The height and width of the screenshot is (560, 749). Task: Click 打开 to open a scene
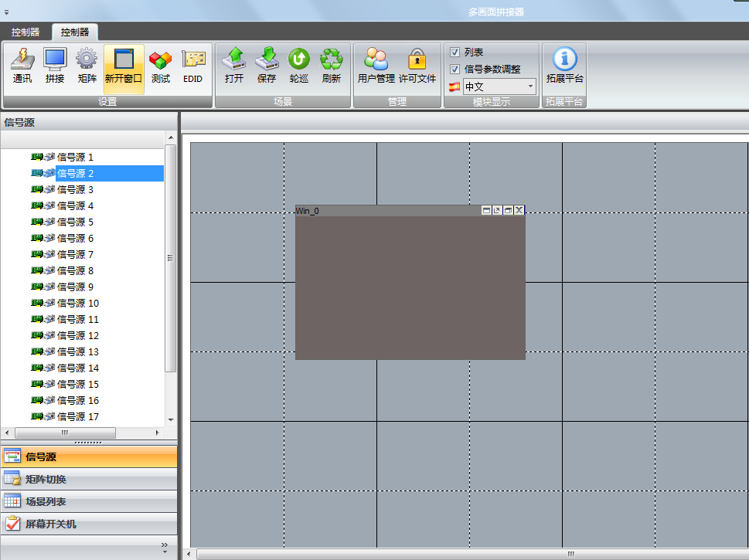click(234, 66)
